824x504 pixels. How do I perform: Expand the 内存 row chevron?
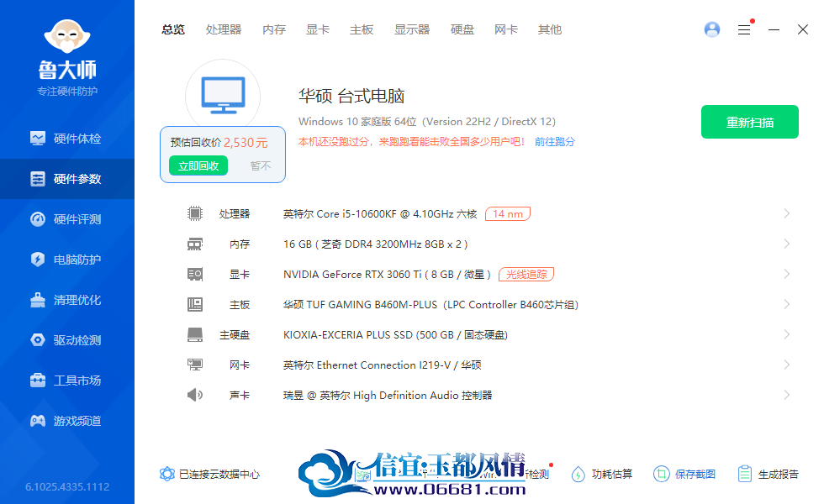click(x=787, y=244)
